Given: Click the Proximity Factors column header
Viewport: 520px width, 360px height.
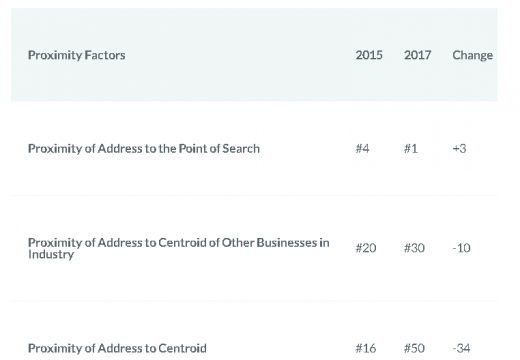Looking at the screenshot, I should coord(77,55).
